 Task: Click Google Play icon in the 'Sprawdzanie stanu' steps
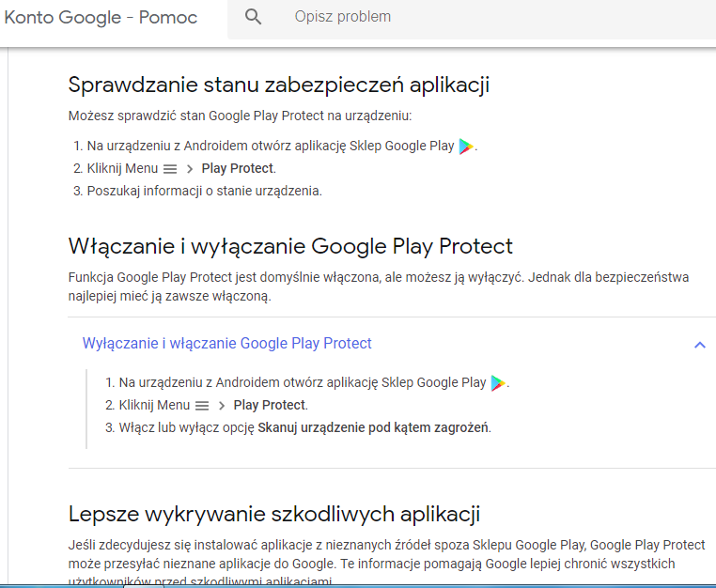point(467,147)
